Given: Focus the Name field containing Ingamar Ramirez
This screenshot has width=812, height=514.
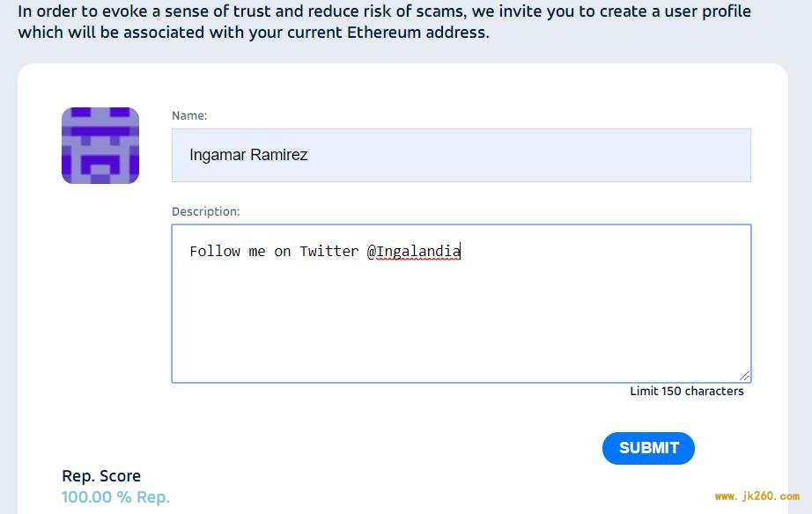Looking at the screenshot, I should [461, 155].
